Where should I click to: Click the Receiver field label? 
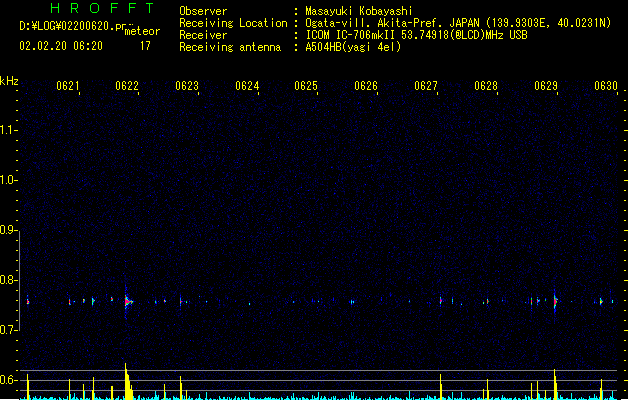203,35
